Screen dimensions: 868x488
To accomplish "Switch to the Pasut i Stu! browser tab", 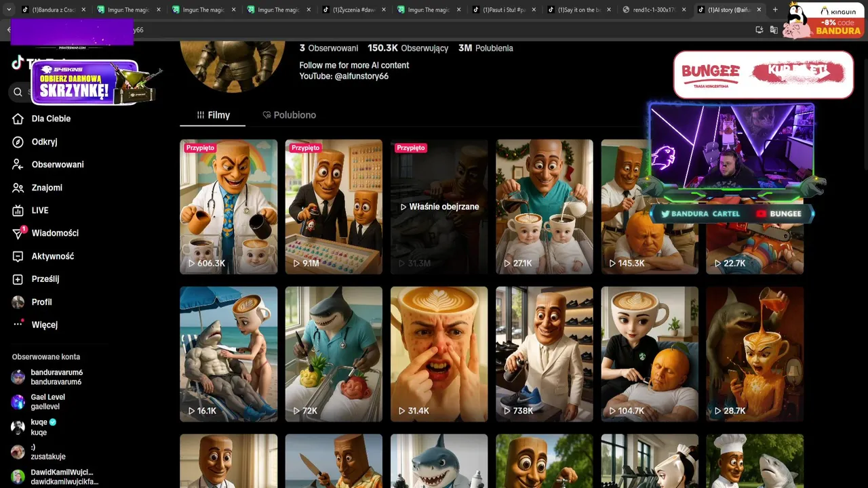I will point(503,9).
